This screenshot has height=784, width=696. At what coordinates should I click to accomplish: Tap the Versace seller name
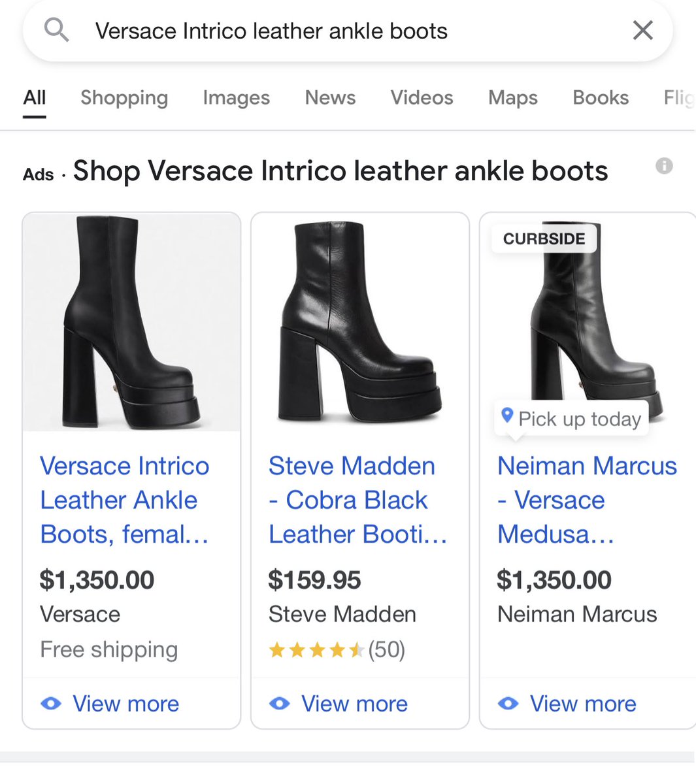pyautogui.click(x=80, y=614)
